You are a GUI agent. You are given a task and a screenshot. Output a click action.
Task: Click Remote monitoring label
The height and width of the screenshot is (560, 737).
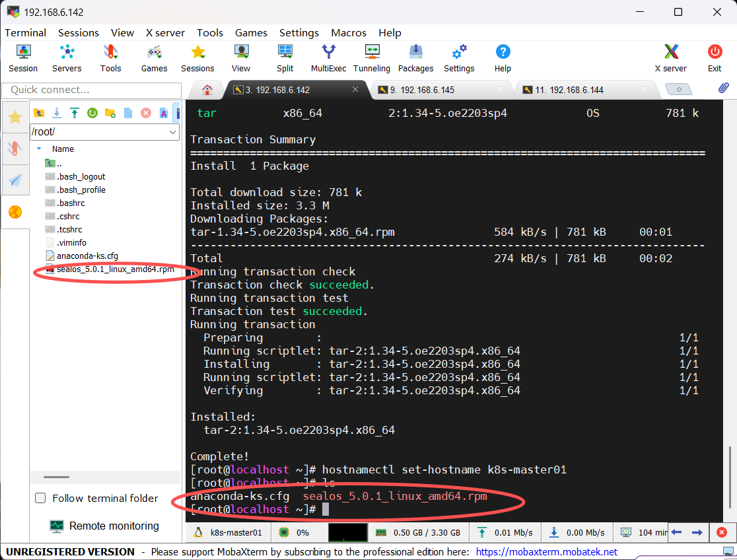(114, 526)
